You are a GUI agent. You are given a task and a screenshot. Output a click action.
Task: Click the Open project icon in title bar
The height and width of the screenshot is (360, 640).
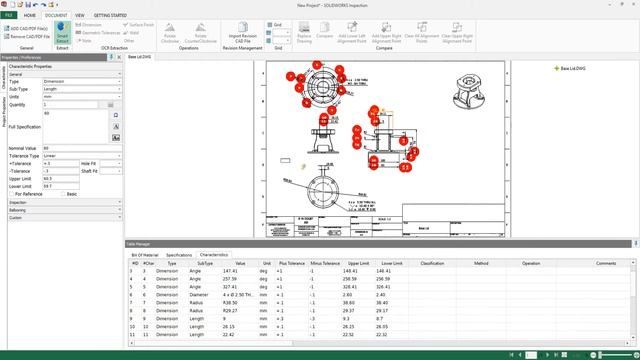[x=20, y=5]
